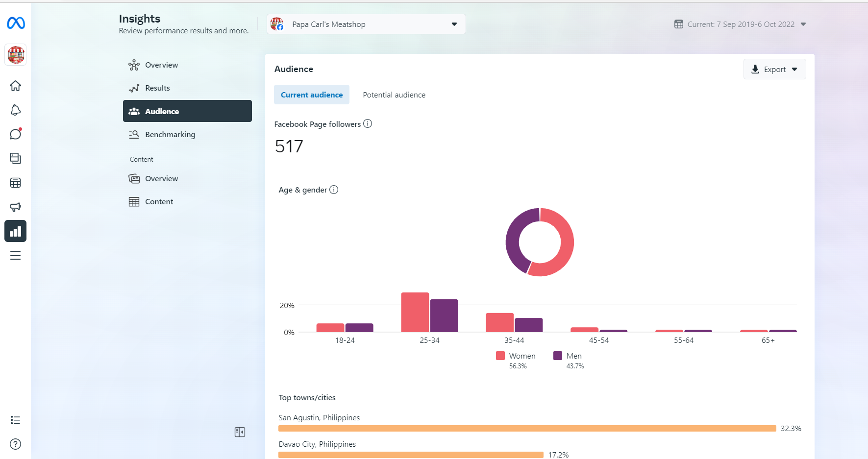Click the follower count 517
868x459 pixels.
tap(289, 146)
